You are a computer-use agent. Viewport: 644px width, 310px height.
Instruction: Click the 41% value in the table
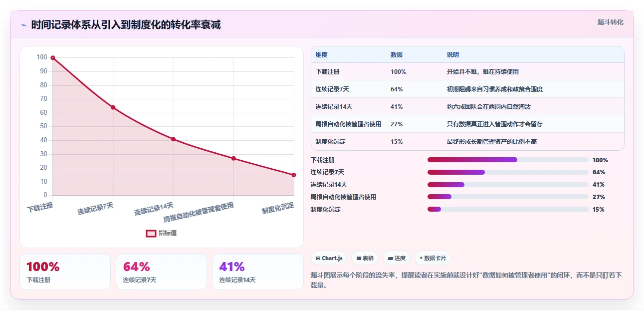click(x=397, y=107)
